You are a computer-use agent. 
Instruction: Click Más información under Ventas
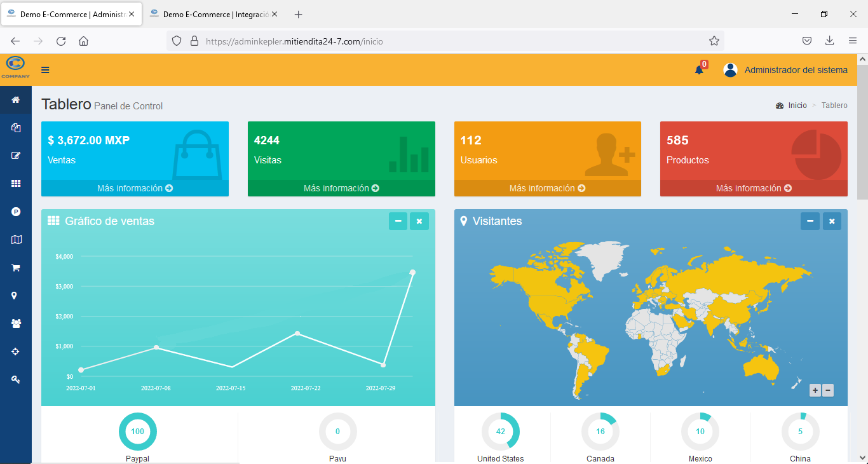tap(135, 188)
